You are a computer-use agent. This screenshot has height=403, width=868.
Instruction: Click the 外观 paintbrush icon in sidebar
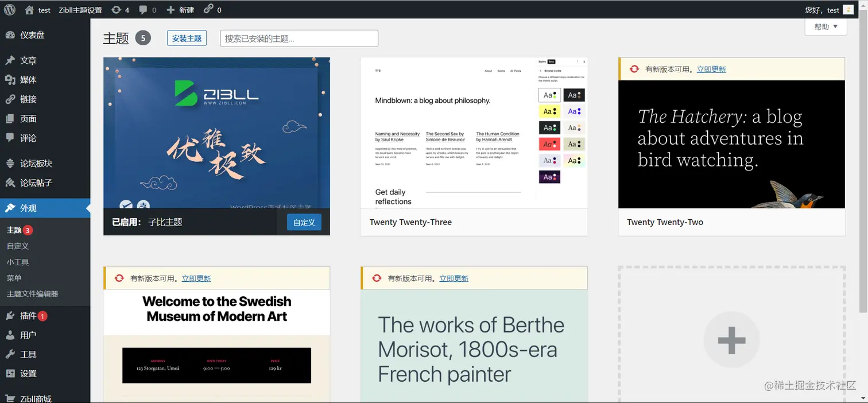point(10,208)
